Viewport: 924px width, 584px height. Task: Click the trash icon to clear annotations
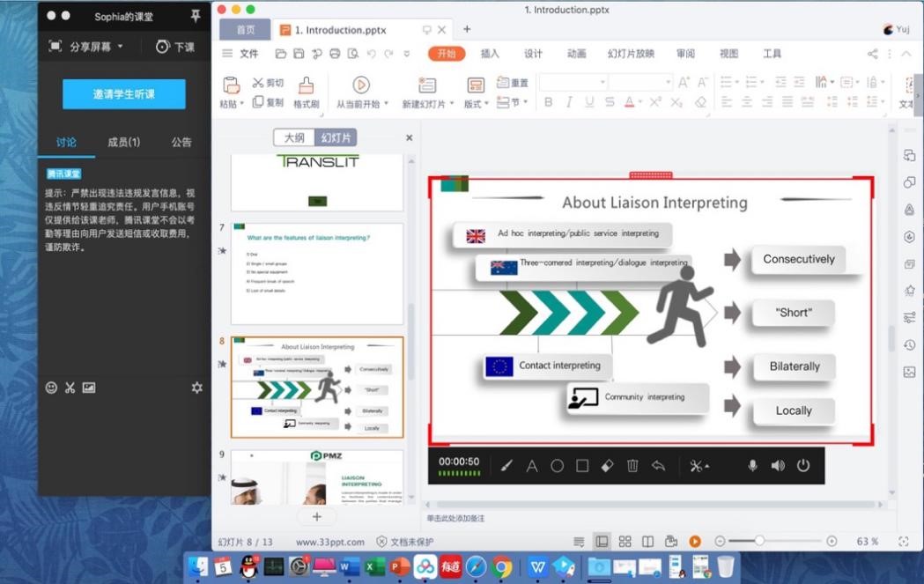click(632, 466)
